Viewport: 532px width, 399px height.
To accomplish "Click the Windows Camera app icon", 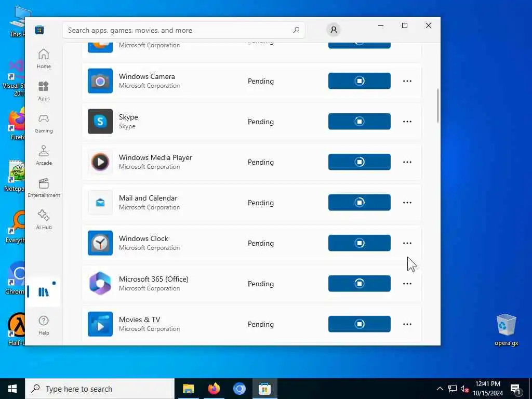I will pos(100,81).
